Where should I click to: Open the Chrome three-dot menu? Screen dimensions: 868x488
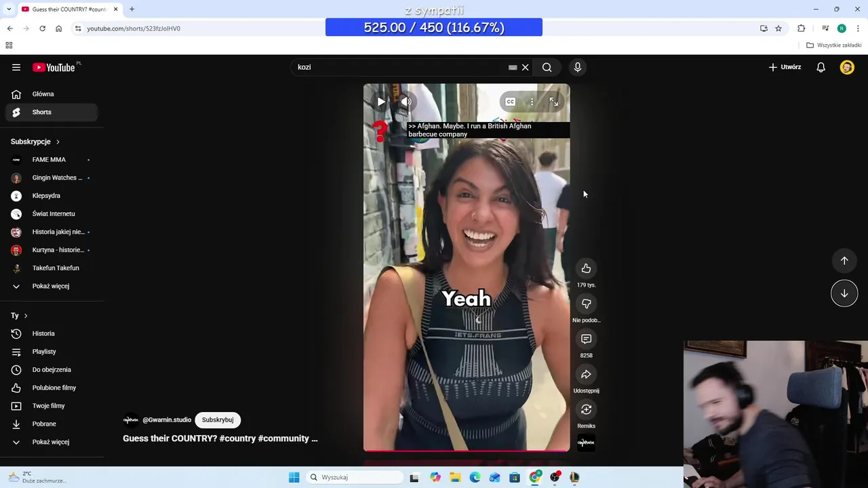point(859,28)
